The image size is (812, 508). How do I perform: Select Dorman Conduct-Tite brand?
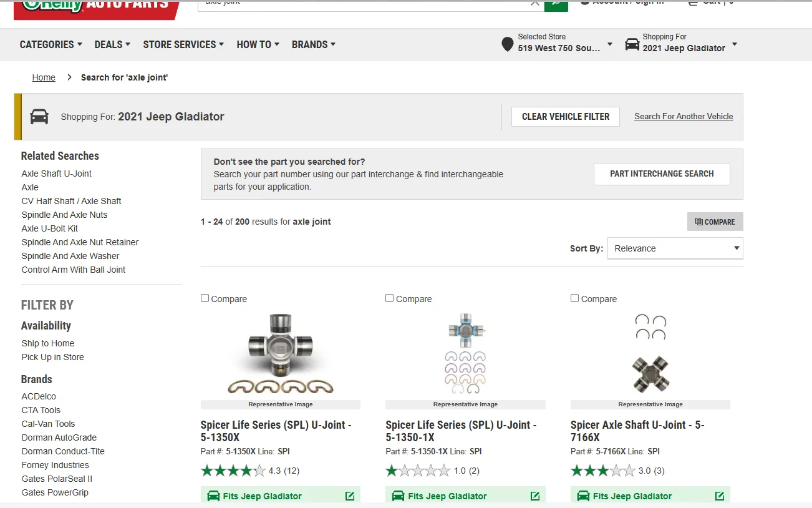tap(63, 451)
